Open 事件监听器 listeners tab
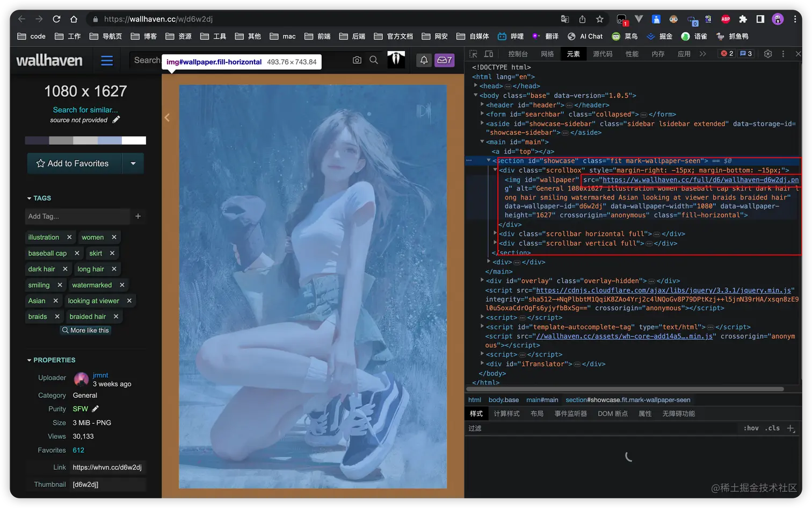Screen dimensions: 812x508 pos(570,414)
